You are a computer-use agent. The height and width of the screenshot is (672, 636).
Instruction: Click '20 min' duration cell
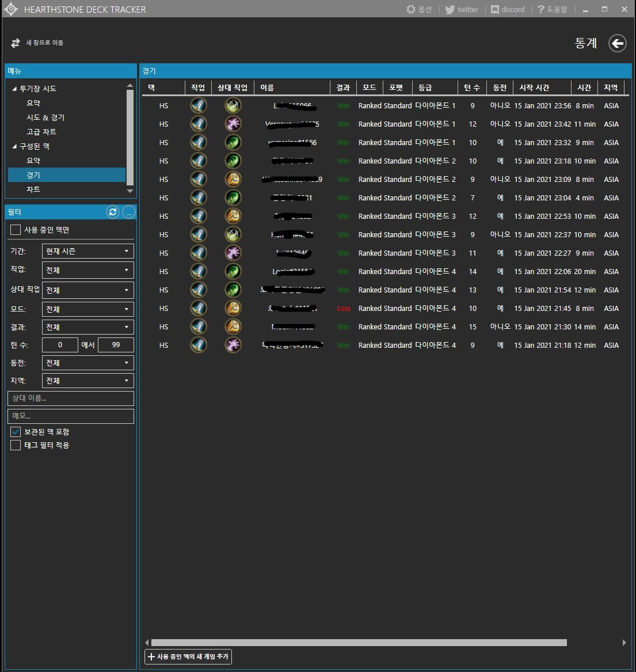[x=585, y=272]
